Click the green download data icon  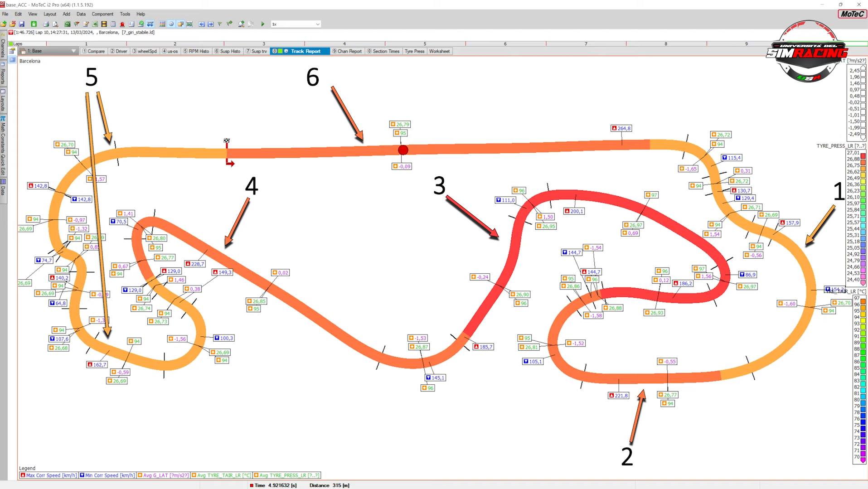click(34, 24)
